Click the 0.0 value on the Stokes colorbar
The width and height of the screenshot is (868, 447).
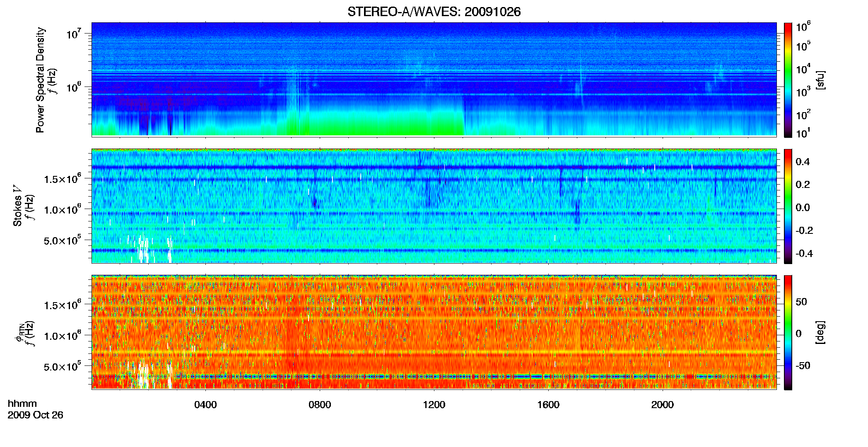pyautogui.click(x=803, y=207)
